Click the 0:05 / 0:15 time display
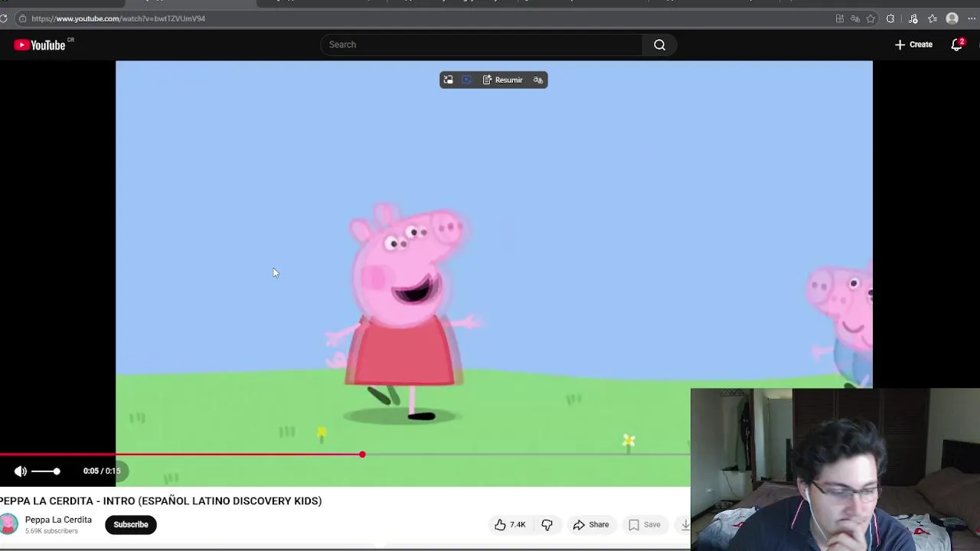The width and height of the screenshot is (980, 551). click(102, 471)
